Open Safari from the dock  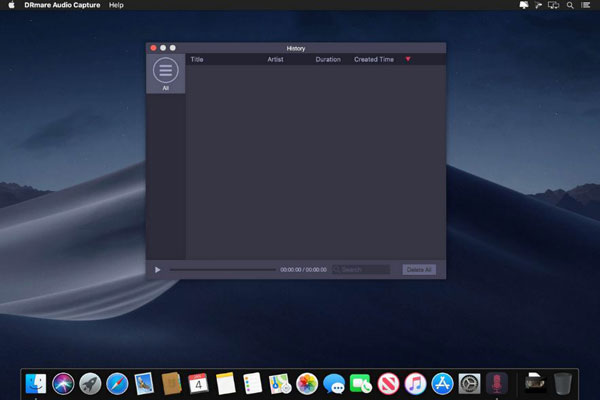[117, 383]
